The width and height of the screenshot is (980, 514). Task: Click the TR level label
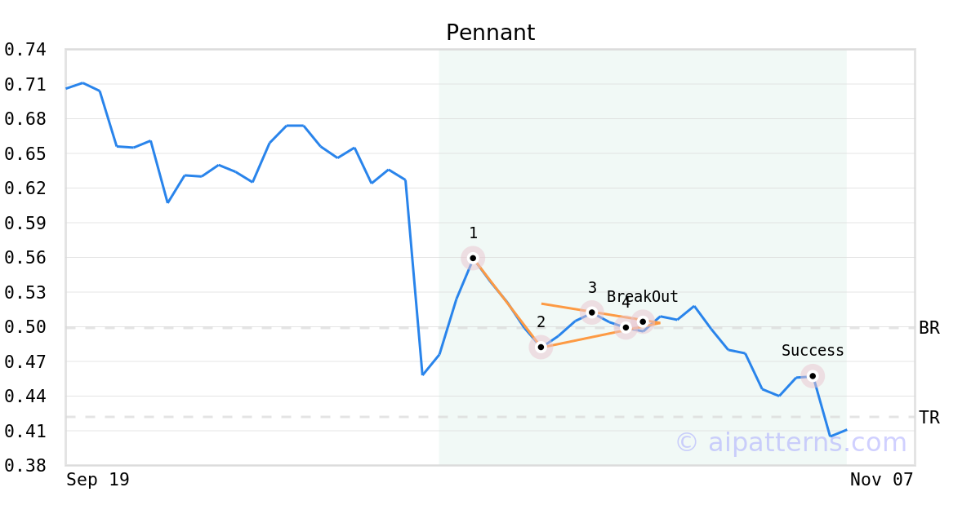coord(929,418)
